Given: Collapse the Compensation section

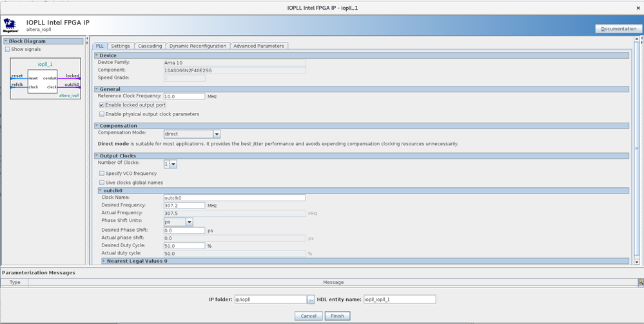Looking at the screenshot, I should tap(97, 126).
